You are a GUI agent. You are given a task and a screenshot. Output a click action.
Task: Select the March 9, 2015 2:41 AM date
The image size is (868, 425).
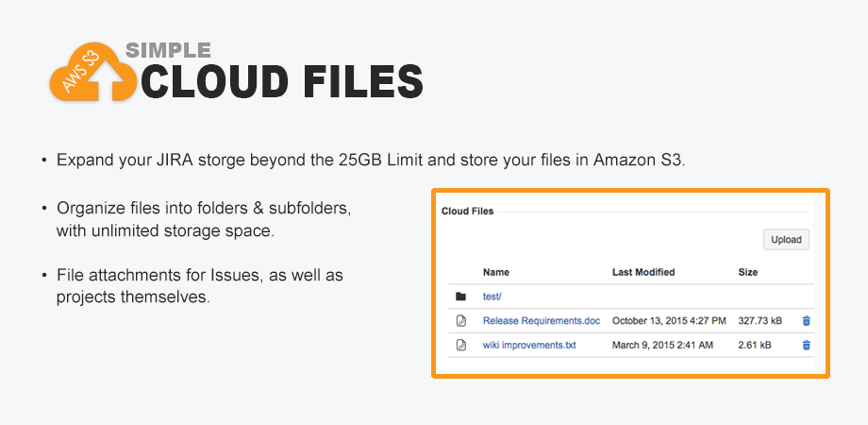click(662, 346)
